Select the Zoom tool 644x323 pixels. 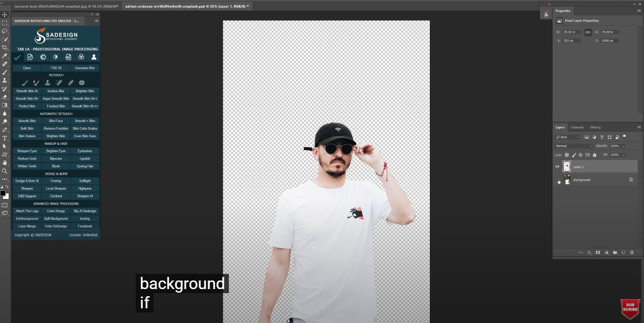coord(5,171)
